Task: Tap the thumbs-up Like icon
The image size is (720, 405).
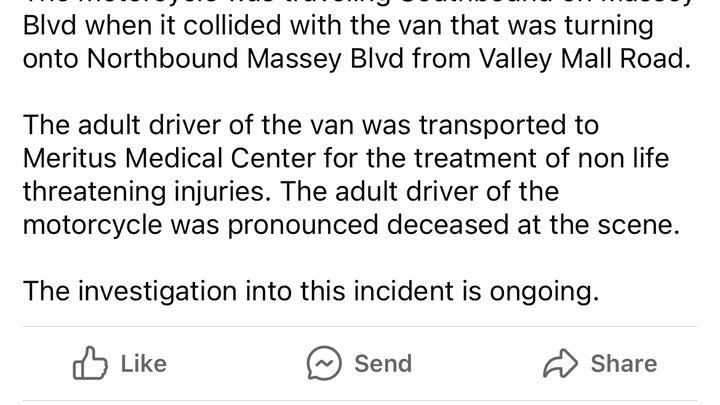Action: tap(90, 364)
